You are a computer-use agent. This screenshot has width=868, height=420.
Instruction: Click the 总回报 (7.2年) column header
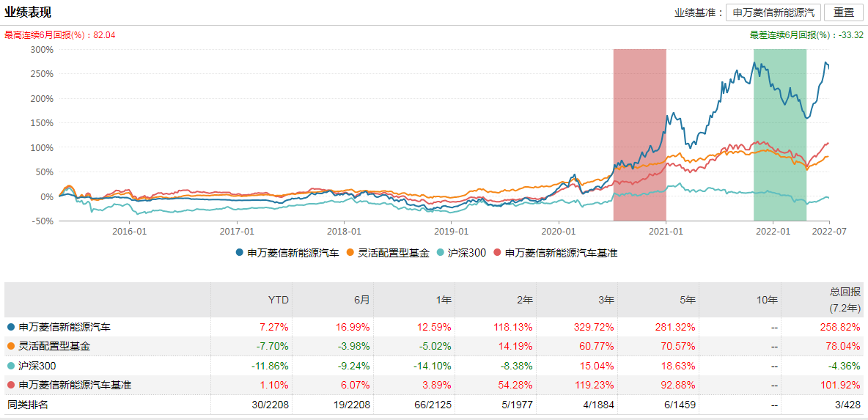pyautogui.click(x=843, y=299)
